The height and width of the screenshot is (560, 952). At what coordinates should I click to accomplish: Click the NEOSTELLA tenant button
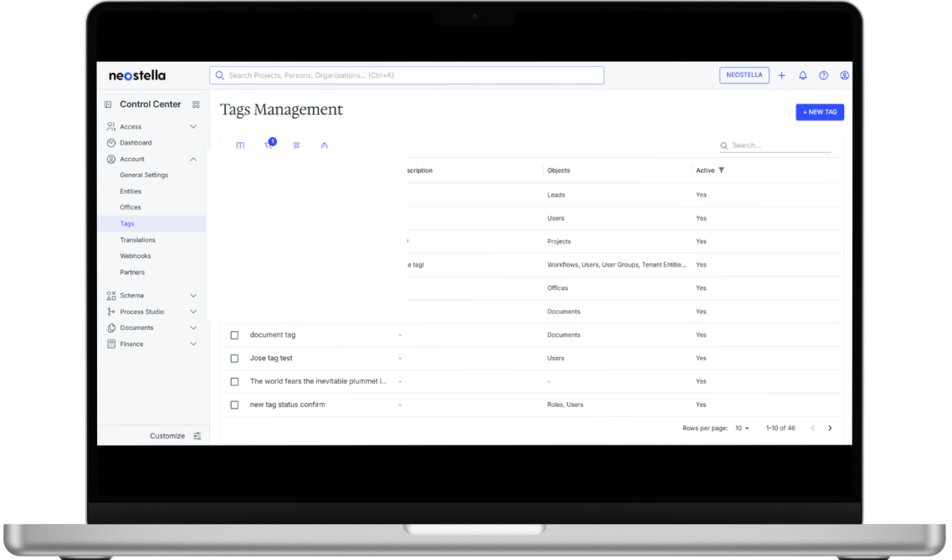(744, 75)
